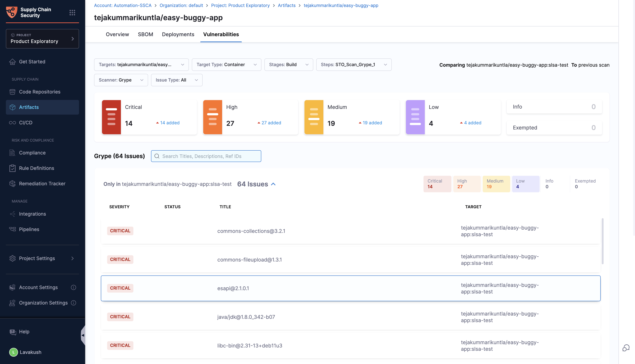Open the module switcher grid icon

(x=72, y=12)
